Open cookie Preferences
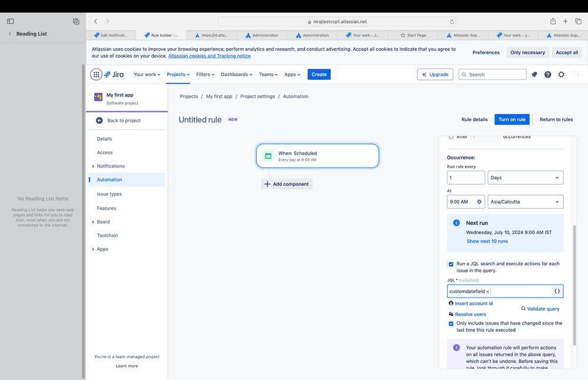Image resolution: width=588 pixels, height=380 pixels. point(486,52)
